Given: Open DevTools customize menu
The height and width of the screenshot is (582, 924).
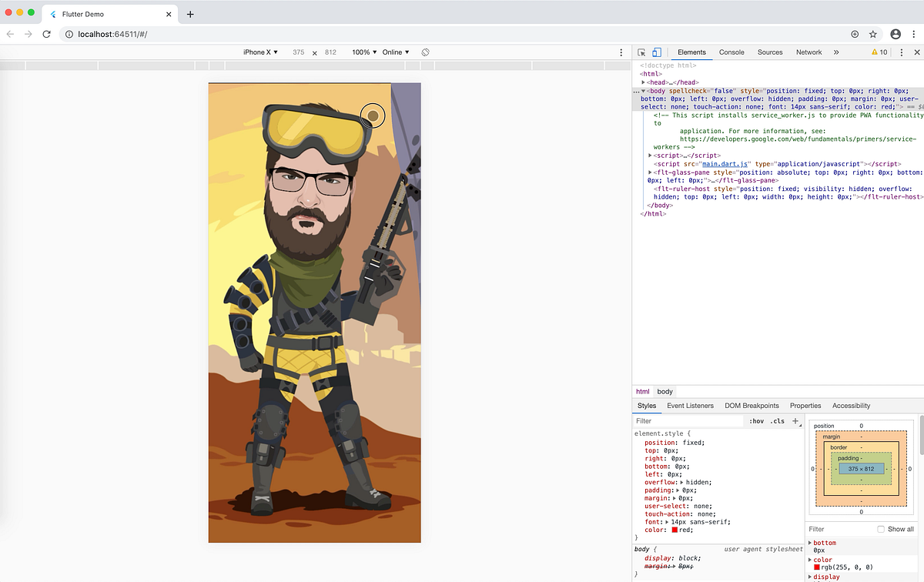Looking at the screenshot, I should (x=901, y=52).
